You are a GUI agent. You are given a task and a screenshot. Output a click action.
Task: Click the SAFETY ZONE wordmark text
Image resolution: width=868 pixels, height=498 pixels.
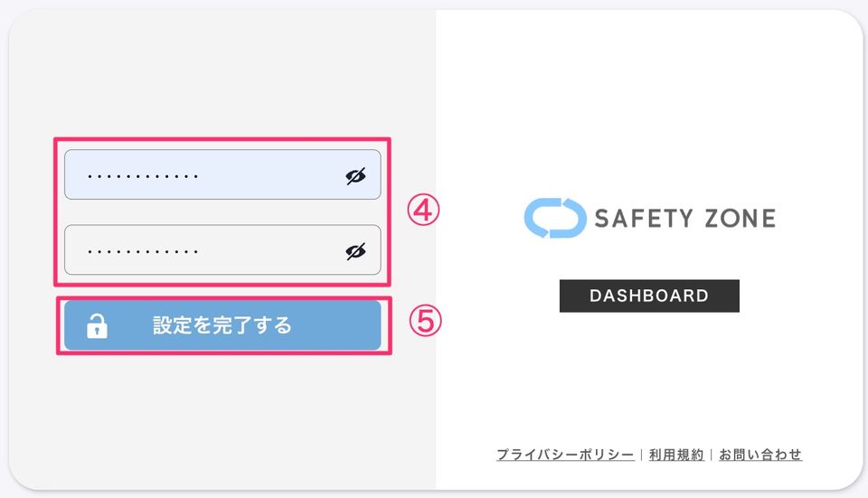[x=685, y=218]
